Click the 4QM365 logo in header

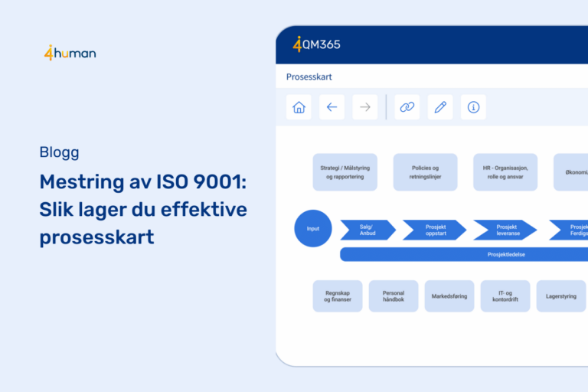(x=316, y=44)
